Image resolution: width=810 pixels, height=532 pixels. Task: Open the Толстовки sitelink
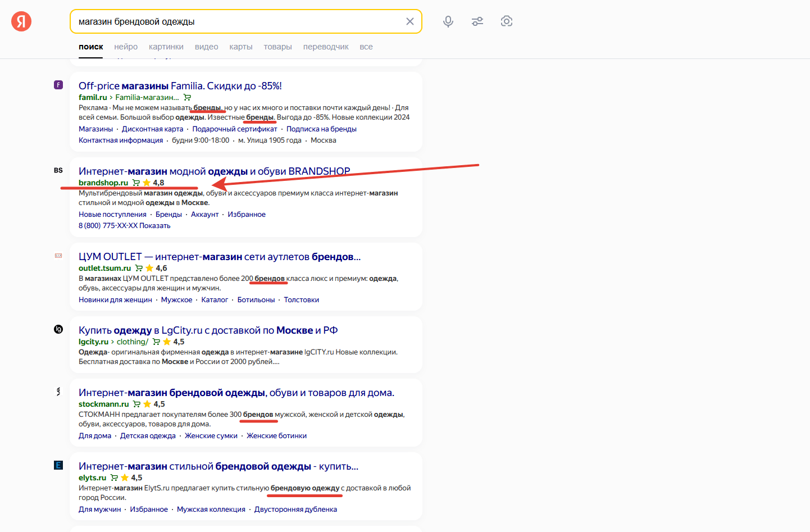point(302,299)
